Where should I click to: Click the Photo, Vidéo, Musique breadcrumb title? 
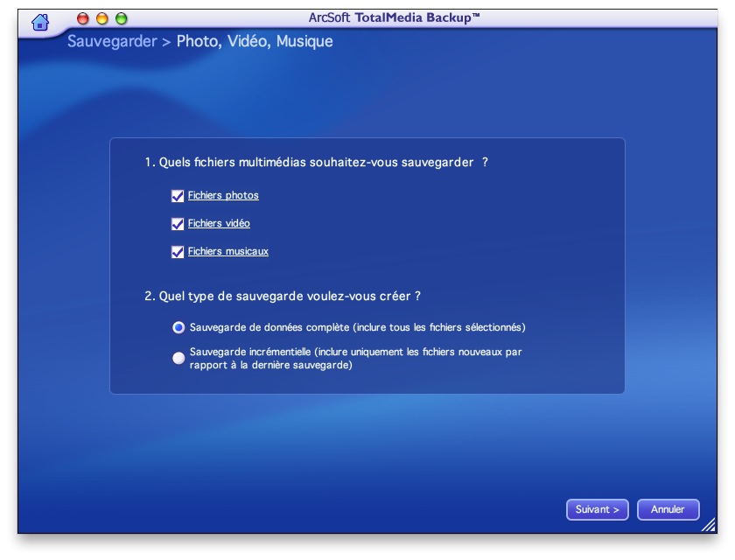tap(255, 41)
